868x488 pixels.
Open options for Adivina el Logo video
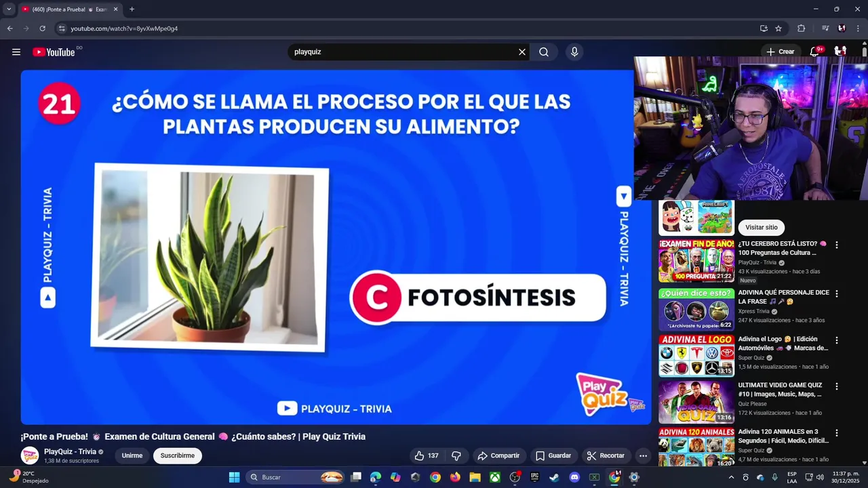pyautogui.click(x=836, y=340)
